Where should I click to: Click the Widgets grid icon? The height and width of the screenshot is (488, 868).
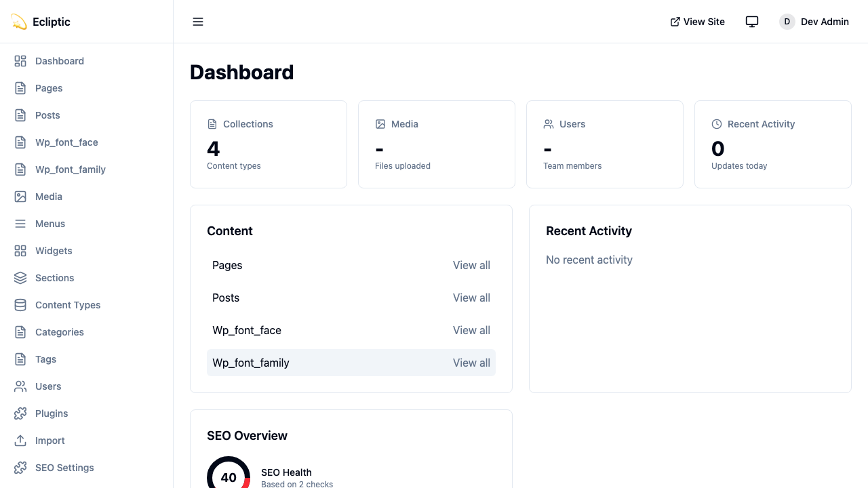click(x=20, y=251)
